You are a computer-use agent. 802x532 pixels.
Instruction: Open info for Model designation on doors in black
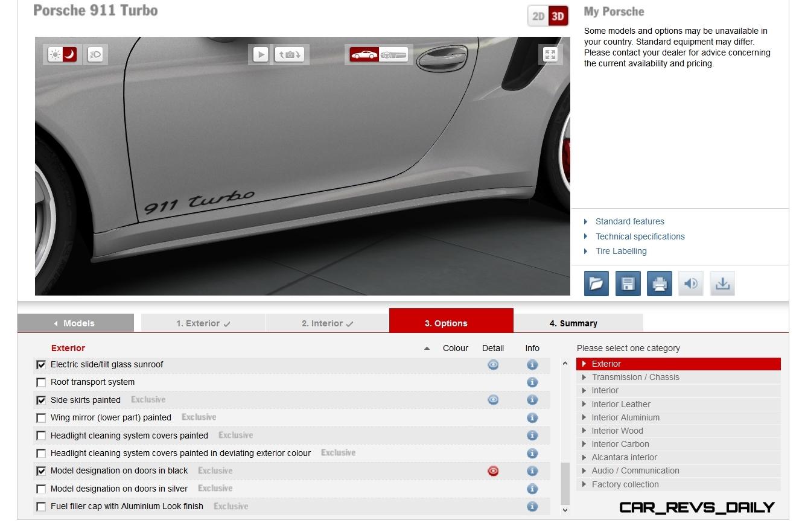pos(532,471)
